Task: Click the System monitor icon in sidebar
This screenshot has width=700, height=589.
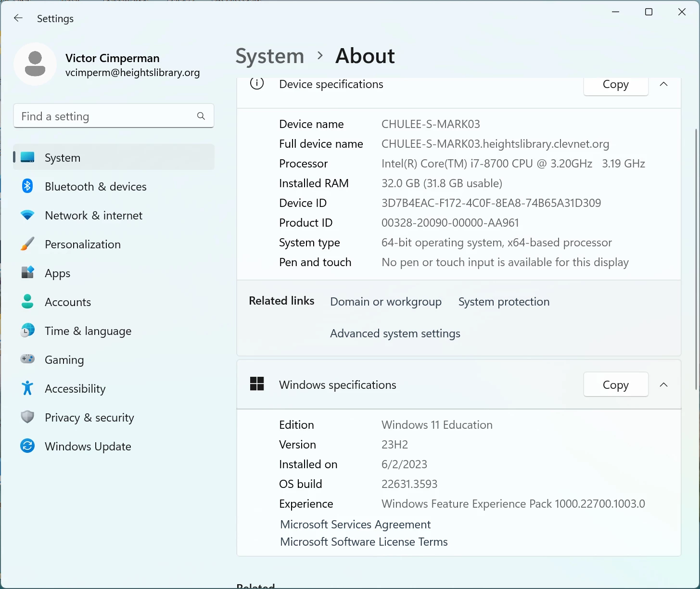Action: tap(27, 157)
